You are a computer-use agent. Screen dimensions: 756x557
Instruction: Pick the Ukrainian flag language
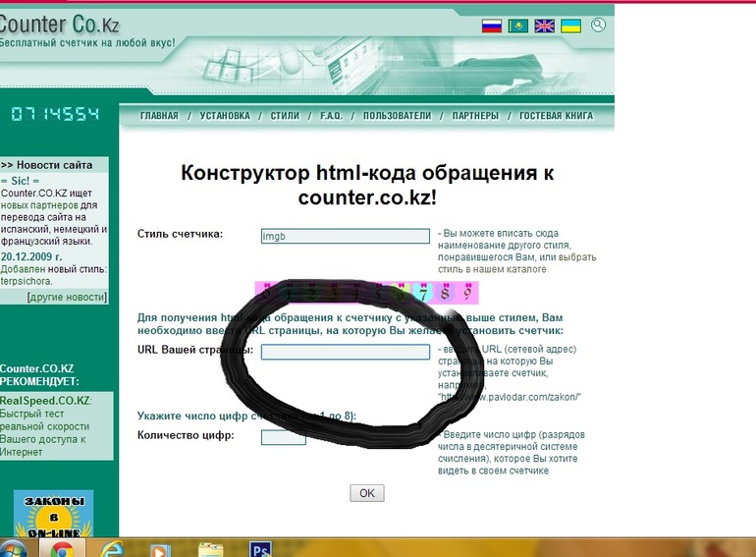(570, 26)
